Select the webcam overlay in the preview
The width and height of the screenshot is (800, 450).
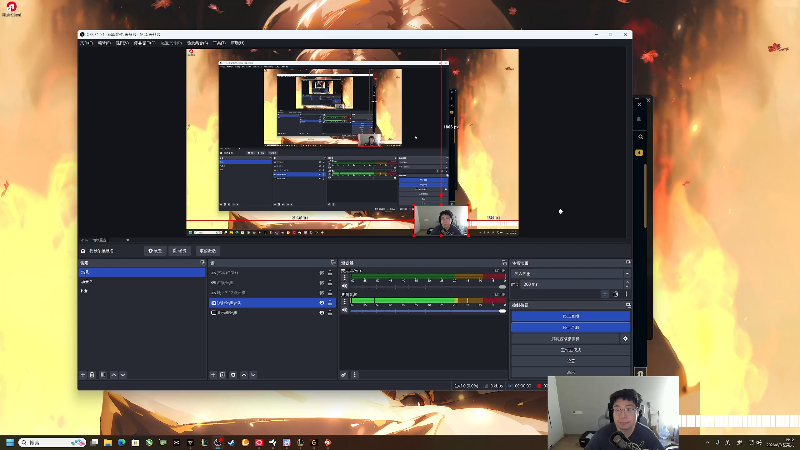click(x=441, y=220)
